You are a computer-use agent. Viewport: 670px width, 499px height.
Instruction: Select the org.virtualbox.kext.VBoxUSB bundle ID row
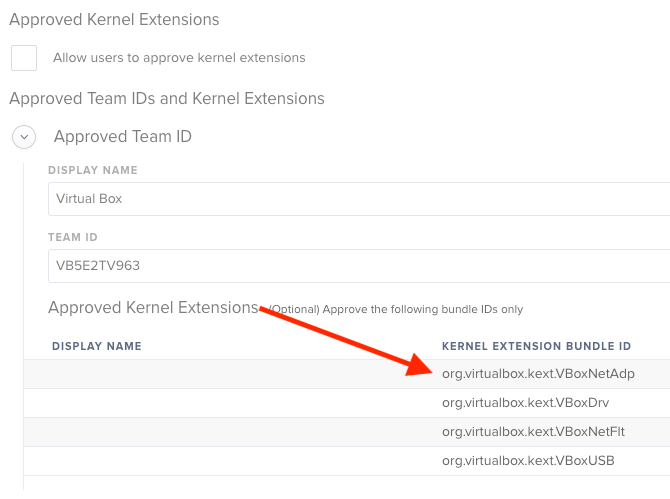[347, 461]
